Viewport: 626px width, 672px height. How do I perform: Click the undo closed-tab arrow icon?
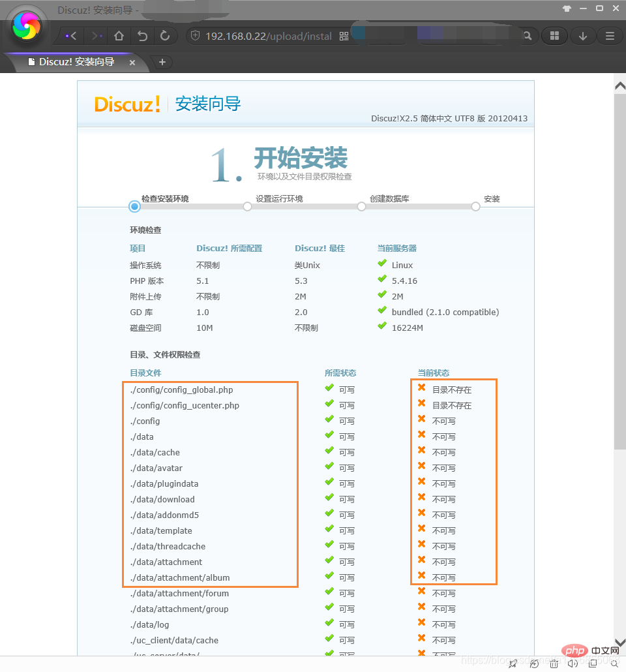pos(142,36)
